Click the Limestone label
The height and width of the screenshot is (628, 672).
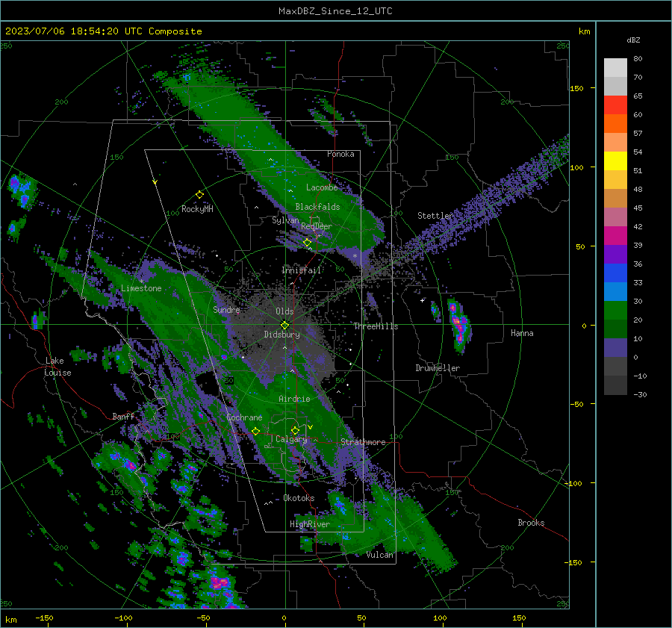(141, 288)
